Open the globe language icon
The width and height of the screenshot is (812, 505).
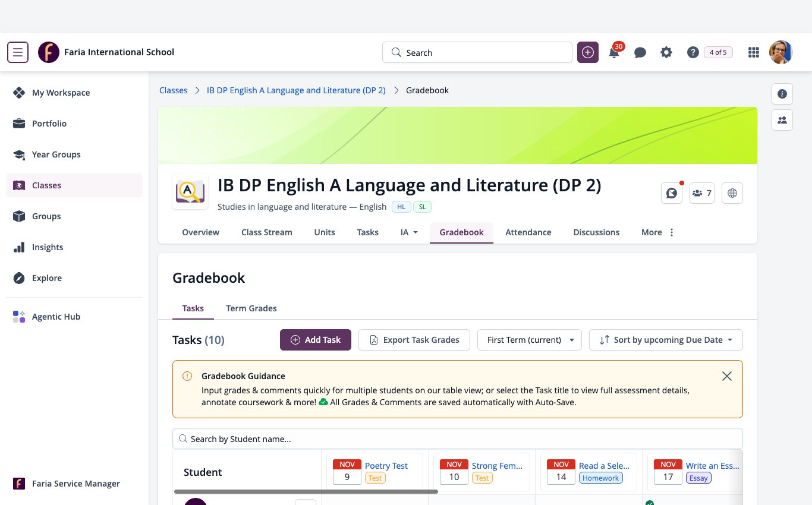coord(732,193)
